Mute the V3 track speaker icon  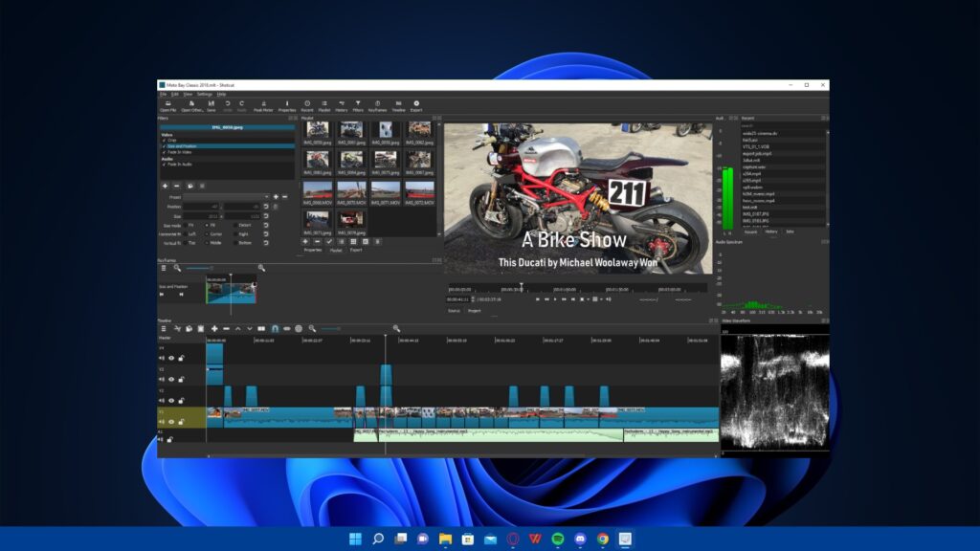click(162, 379)
